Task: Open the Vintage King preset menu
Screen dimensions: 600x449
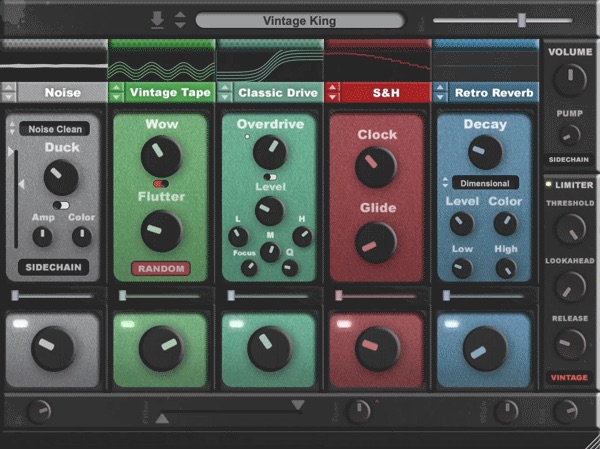Action: click(300, 20)
